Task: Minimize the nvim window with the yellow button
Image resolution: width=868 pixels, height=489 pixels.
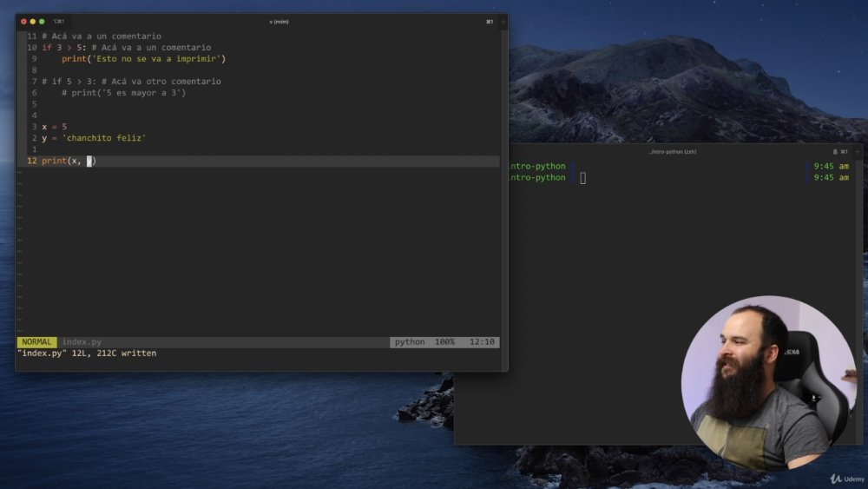Action: [33, 22]
